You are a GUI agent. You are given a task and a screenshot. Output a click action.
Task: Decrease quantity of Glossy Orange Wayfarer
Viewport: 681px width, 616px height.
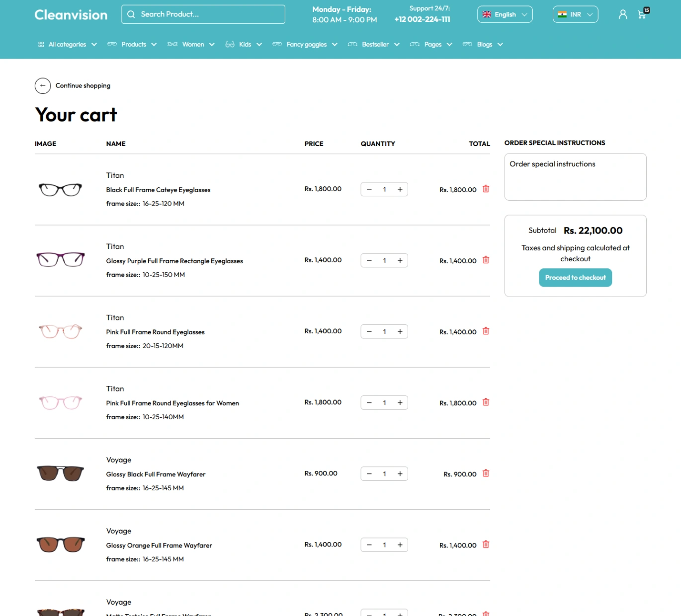369,544
